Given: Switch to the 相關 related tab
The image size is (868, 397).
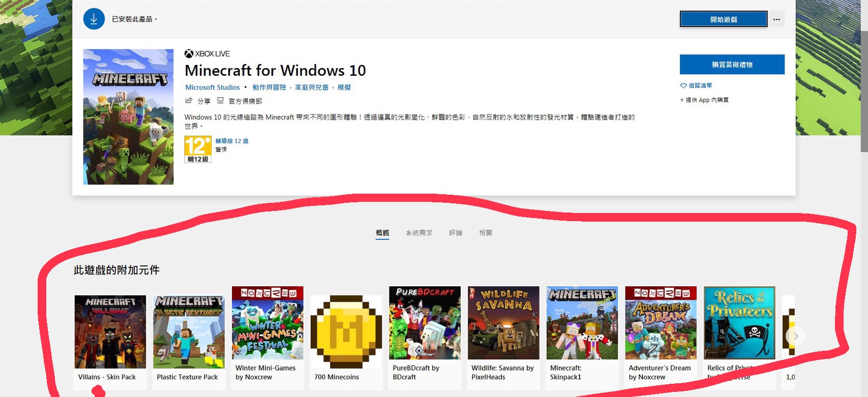Looking at the screenshot, I should [486, 233].
